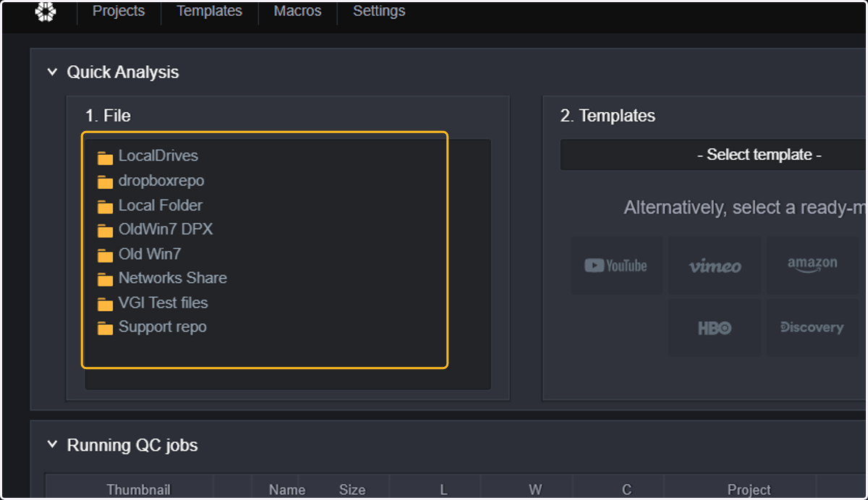Click the C column header
Viewport: 868px width, 500px height.
626,490
